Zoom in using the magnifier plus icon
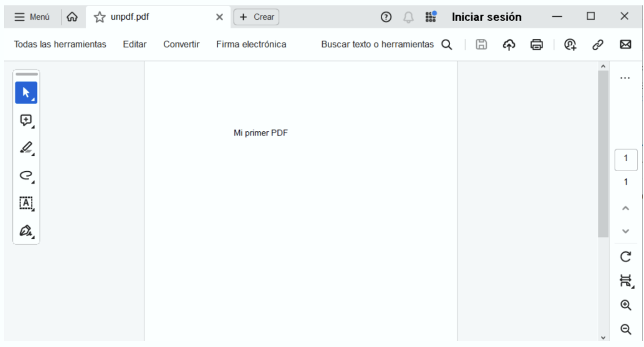This screenshot has height=347, width=644. point(625,305)
